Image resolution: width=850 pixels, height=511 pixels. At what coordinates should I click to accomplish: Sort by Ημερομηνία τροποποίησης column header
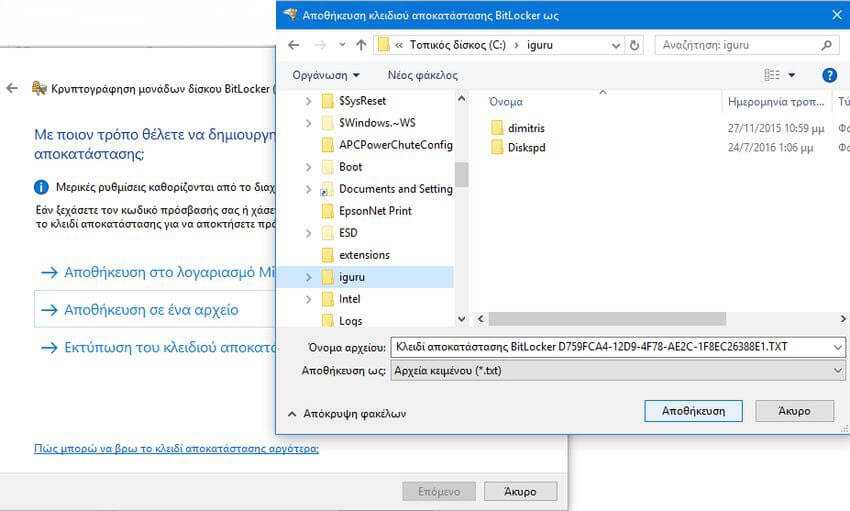click(x=776, y=101)
